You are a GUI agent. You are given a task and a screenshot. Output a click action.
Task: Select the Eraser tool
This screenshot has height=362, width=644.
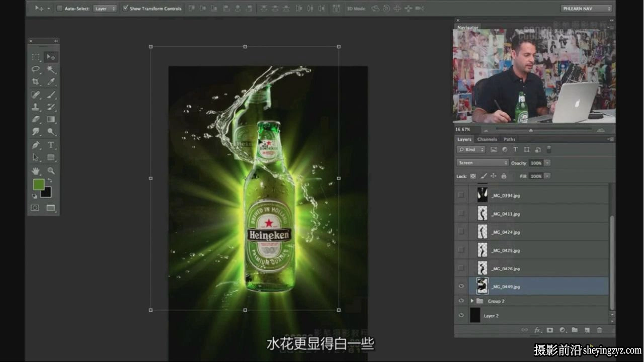coord(36,119)
